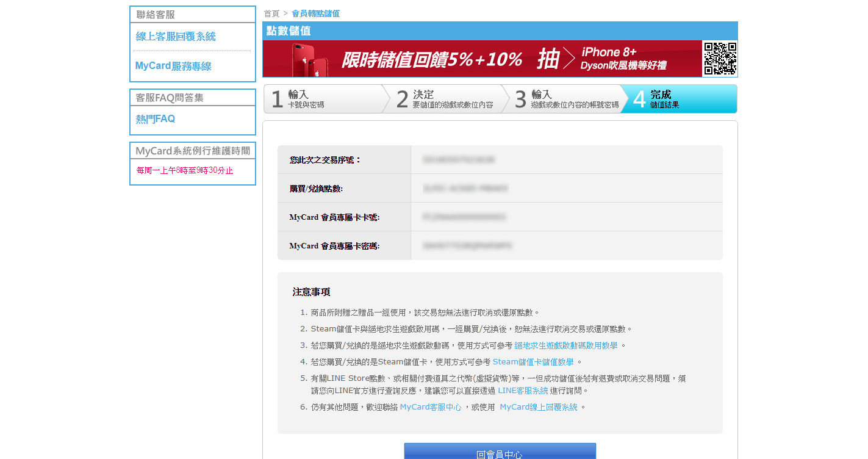The height and width of the screenshot is (459, 868).
Task: Click 會員轉點儲值 breadcrumb item
Action: coord(315,13)
